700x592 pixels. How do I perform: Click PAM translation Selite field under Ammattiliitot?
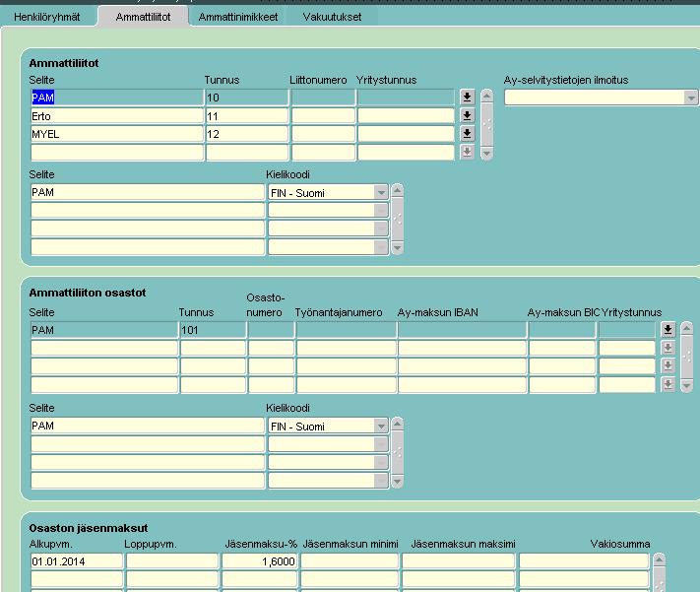pyautogui.click(x=148, y=192)
